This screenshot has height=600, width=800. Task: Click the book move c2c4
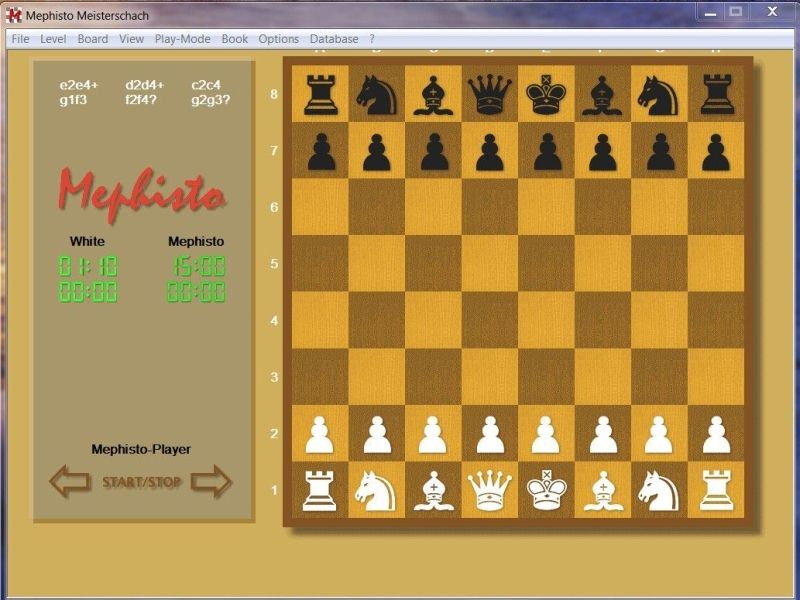point(206,85)
